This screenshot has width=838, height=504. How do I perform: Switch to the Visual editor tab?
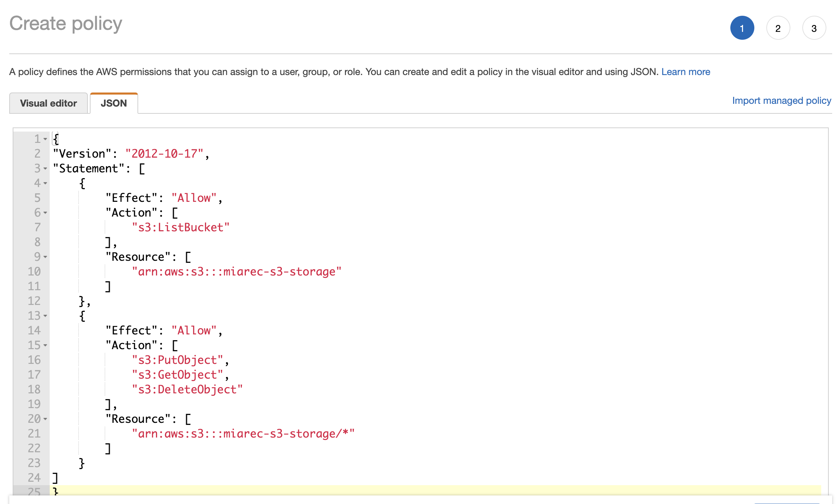click(48, 103)
